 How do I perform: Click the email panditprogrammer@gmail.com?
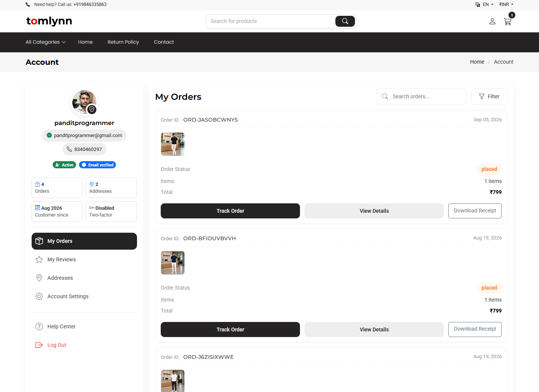point(88,135)
